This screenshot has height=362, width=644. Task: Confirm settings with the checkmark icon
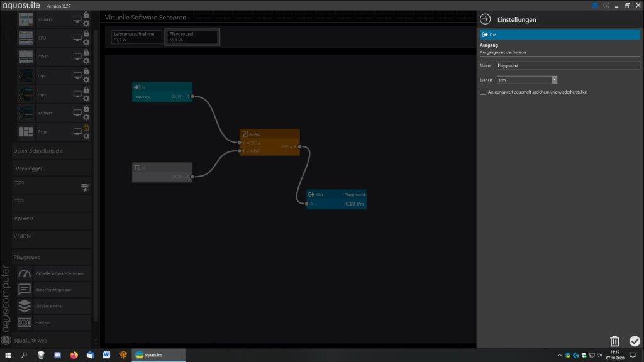pyautogui.click(x=634, y=341)
